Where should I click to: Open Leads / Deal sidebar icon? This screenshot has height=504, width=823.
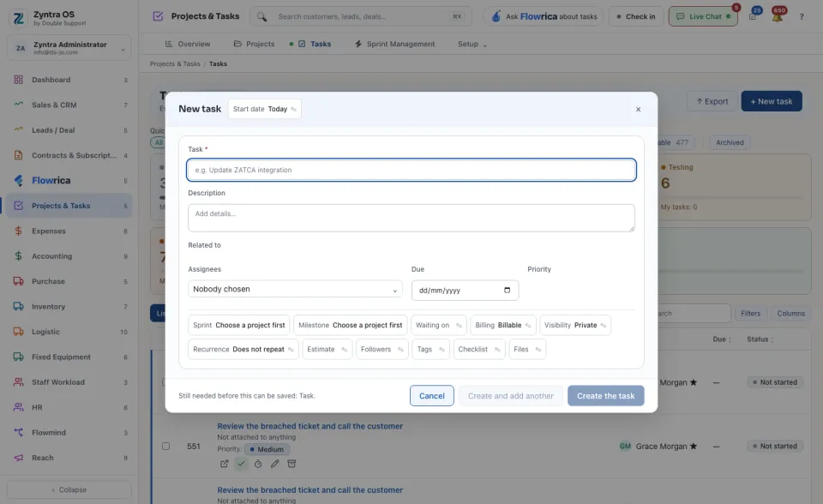tap(18, 130)
